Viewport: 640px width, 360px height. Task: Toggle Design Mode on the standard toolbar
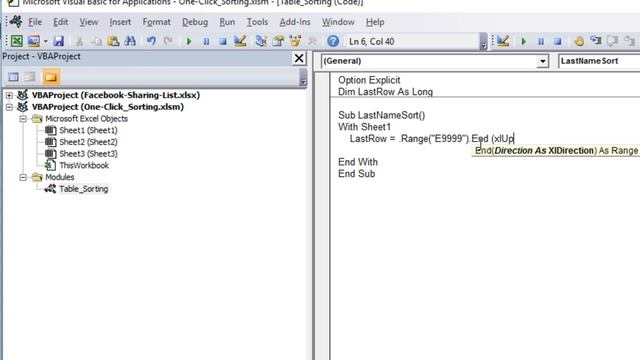pyautogui.click(x=240, y=41)
